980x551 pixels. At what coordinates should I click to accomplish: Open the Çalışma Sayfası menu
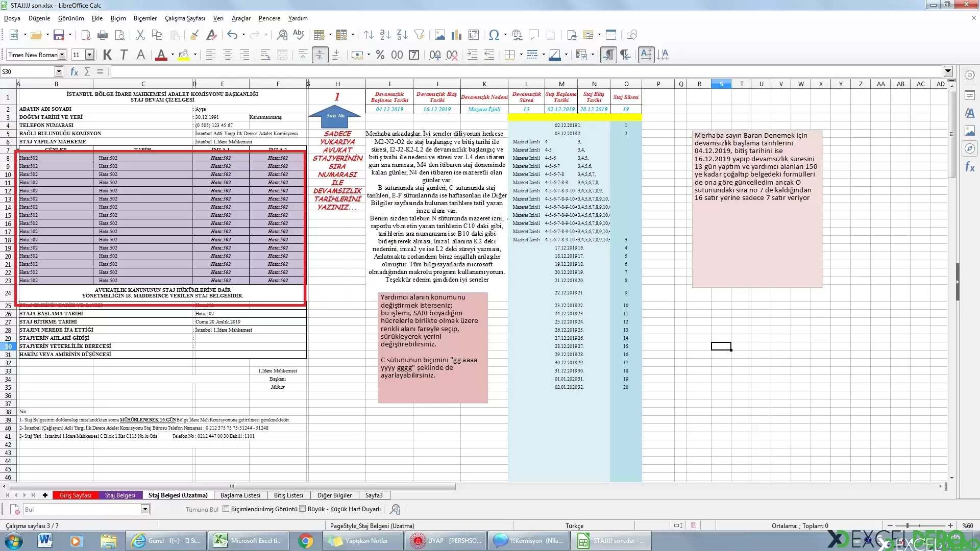coord(185,18)
